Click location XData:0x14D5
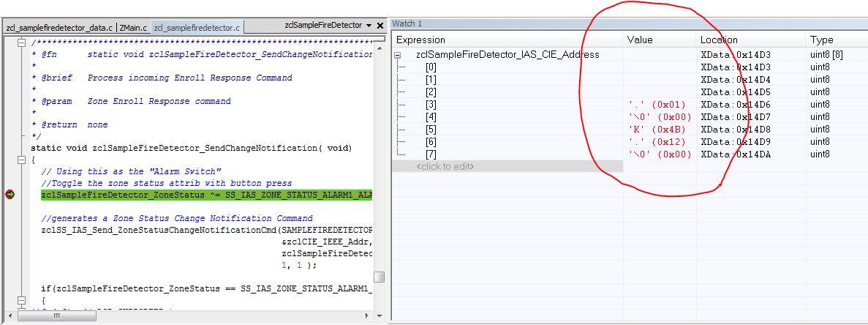 point(736,92)
